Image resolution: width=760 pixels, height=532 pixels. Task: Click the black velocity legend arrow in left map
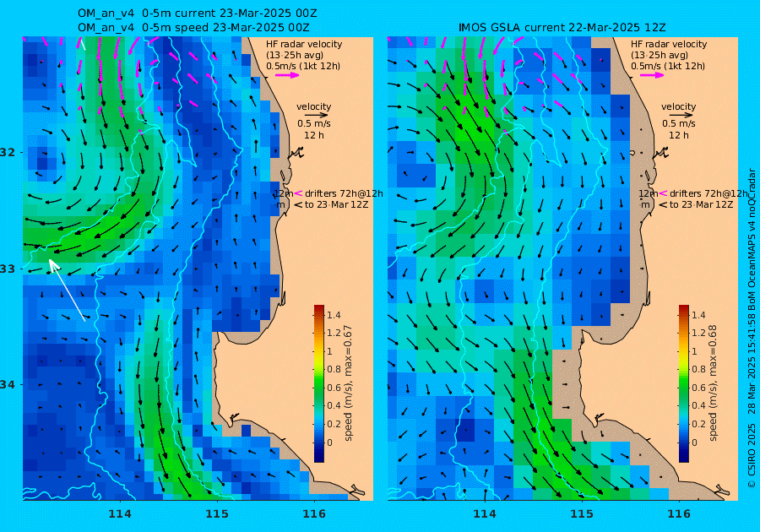317,116
